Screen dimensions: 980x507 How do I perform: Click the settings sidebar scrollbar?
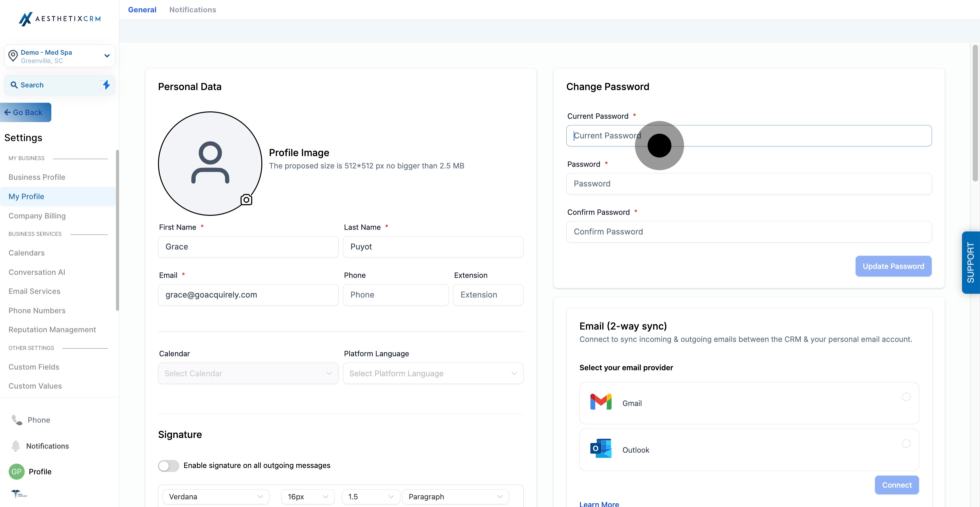(117, 230)
